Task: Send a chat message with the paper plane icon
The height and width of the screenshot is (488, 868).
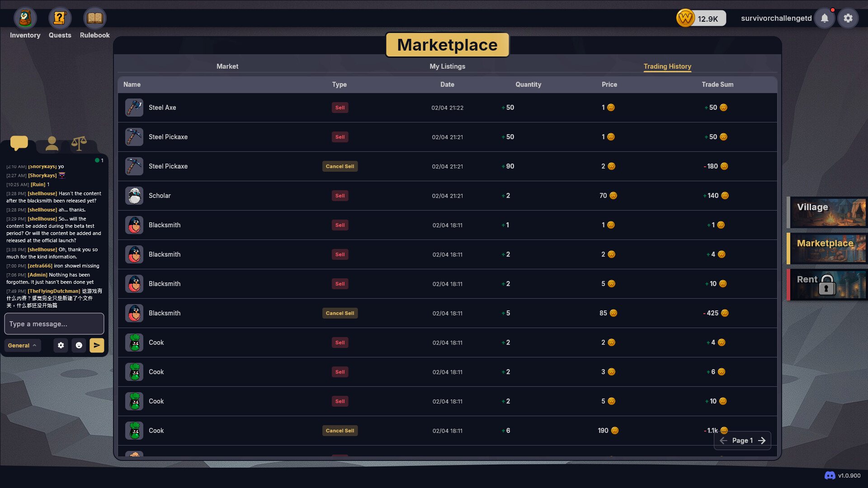Action: [97, 345]
